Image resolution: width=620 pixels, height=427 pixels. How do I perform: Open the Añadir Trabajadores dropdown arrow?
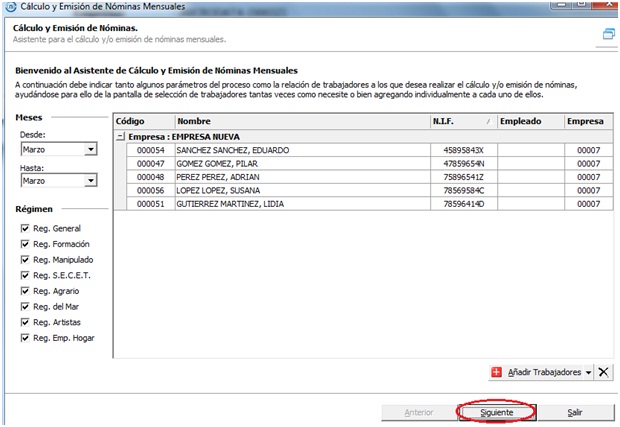pyautogui.click(x=588, y=372)
